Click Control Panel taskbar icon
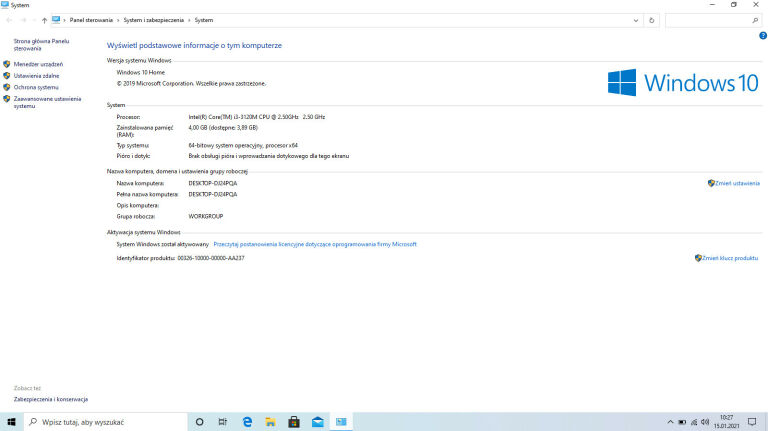This screenshot has height=431, width=768. point(341,422)
